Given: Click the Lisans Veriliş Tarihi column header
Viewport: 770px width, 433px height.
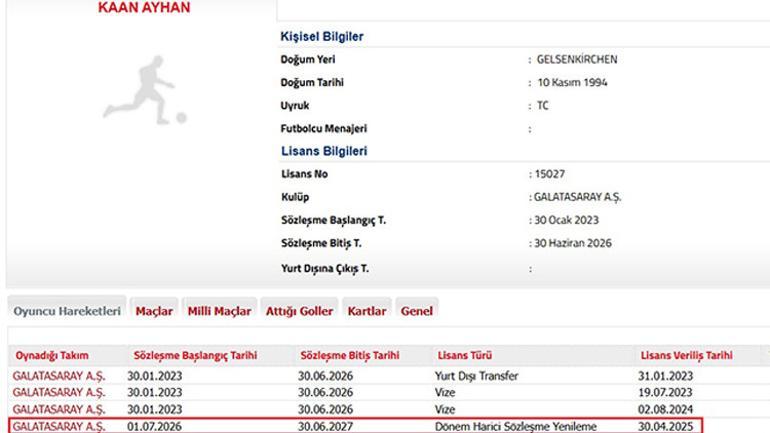Looking at the screenshot, I should tap(687, 355).
